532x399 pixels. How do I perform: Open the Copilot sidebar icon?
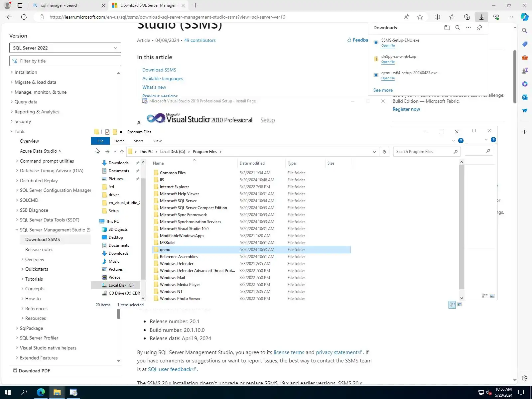point(525,17)
